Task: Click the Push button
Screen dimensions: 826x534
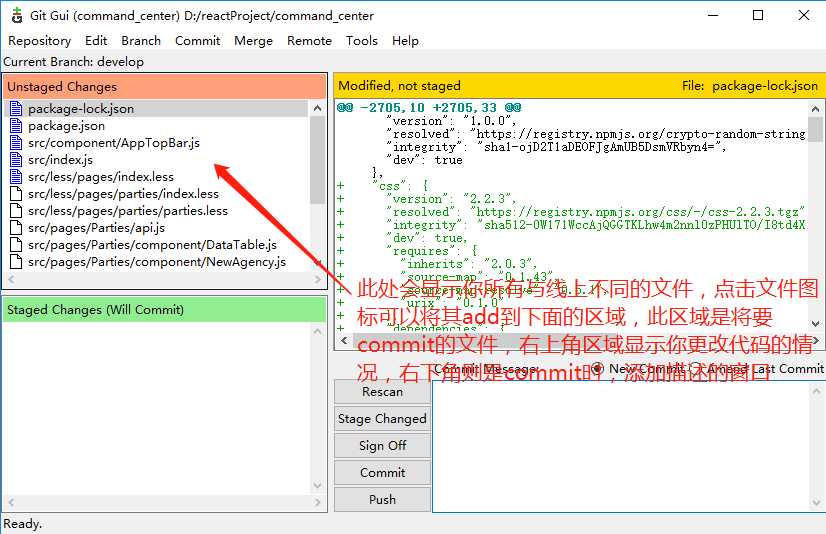Action: 382,499
